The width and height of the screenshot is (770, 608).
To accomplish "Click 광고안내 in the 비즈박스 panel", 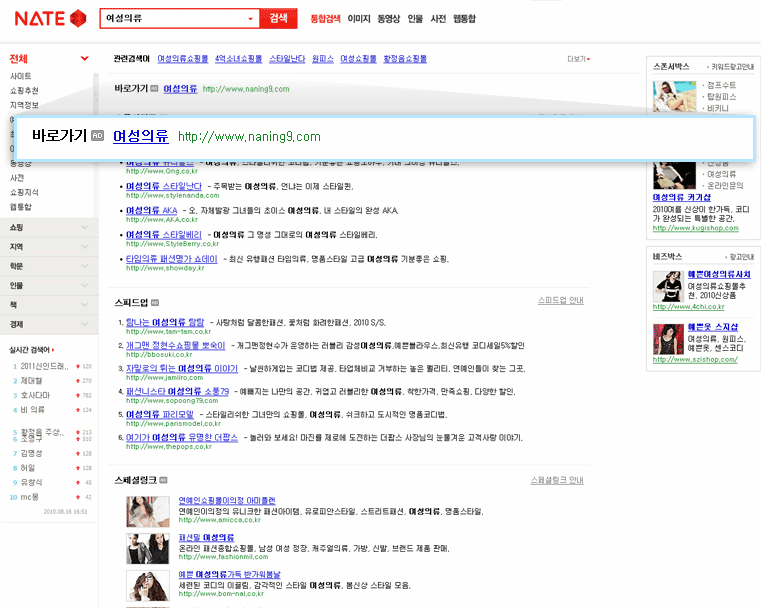I will 742,257.
